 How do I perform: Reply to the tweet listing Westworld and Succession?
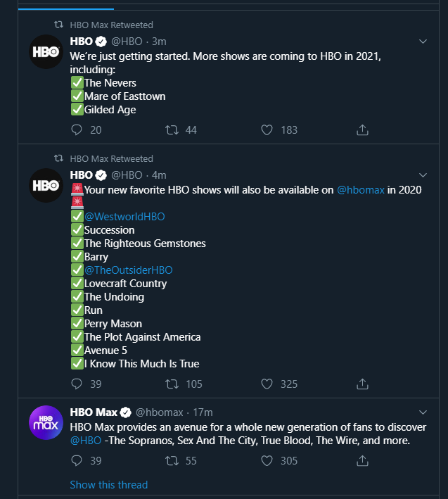tap(77, 384)
